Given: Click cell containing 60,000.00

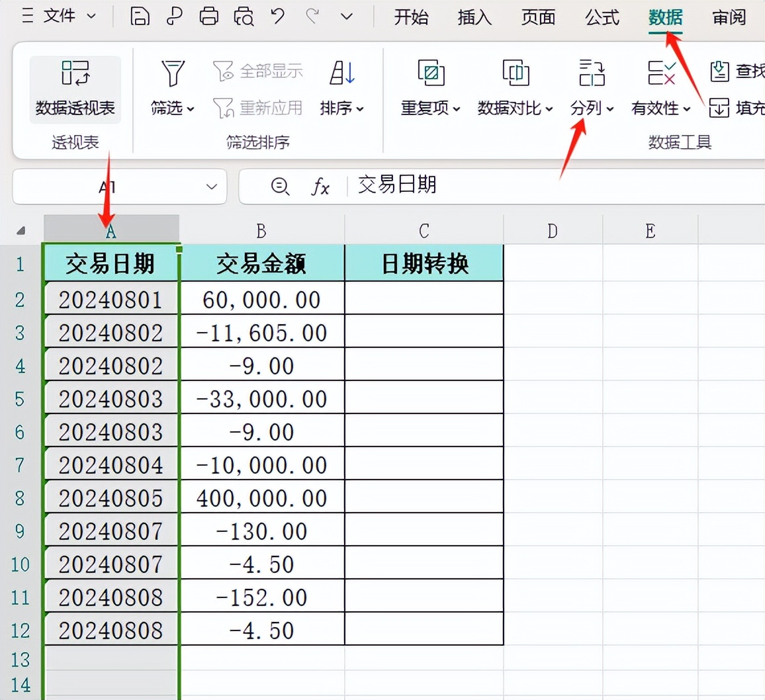Looking at the screenshot, I should coord(262,299).
